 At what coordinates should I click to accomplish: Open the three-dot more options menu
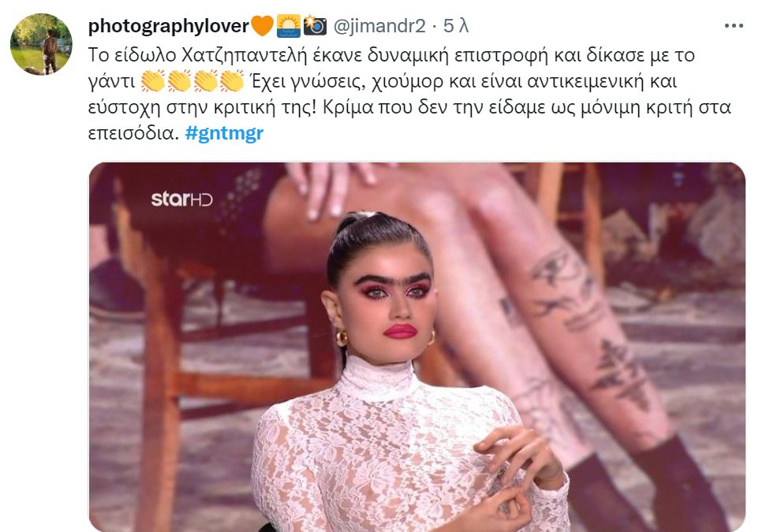coord(734,26)
